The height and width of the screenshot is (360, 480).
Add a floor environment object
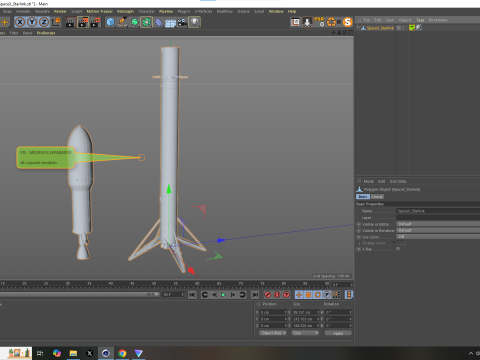pyautogui.click(x=170, y=22)
